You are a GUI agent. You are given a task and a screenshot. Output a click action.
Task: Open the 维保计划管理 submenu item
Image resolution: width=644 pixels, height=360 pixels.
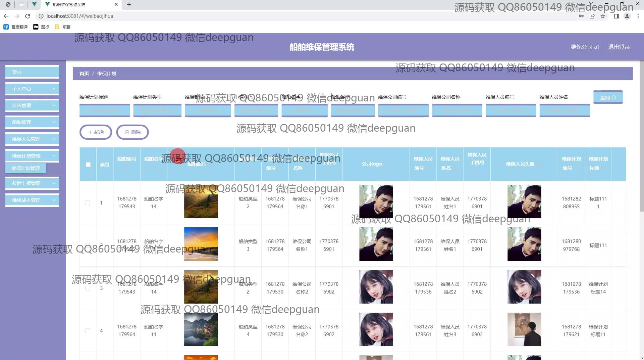pos(25,168)
